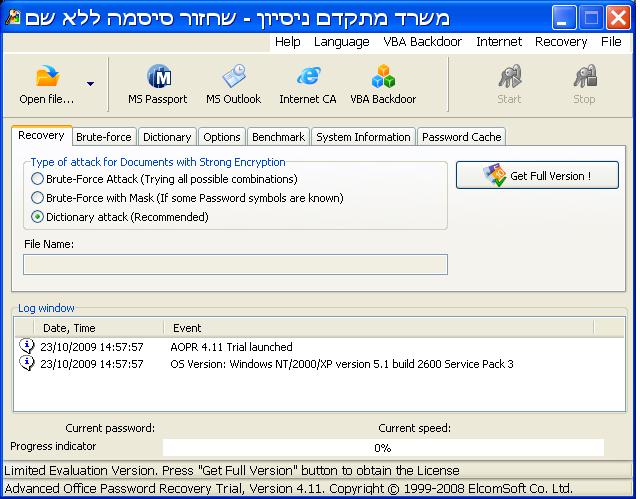Expand the Open file dropdown arrow
640x499 pixels.
pyautogui.click(x=91, y=84)
